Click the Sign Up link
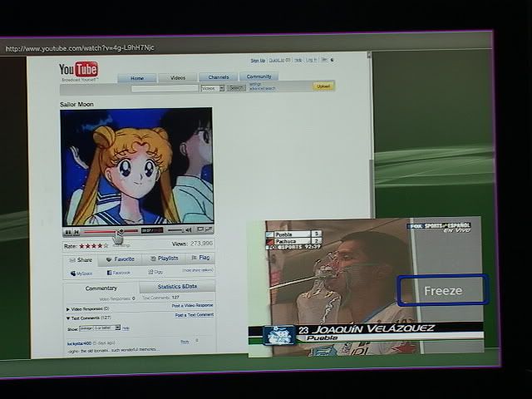The width and height of the screenshot is (532, 399). (258, 61)
